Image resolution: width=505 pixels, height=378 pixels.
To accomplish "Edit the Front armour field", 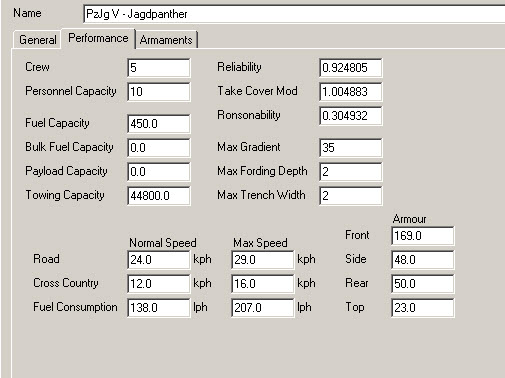I will 423,236.
